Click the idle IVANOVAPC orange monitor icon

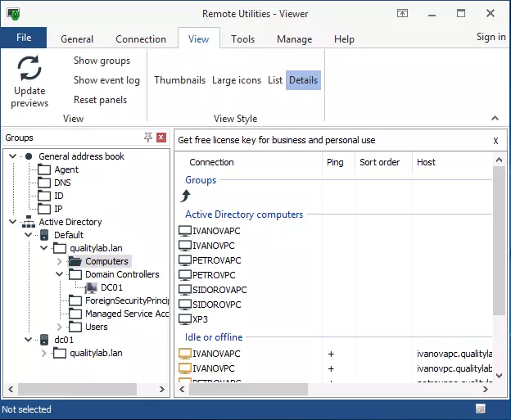tap(185, 354)
